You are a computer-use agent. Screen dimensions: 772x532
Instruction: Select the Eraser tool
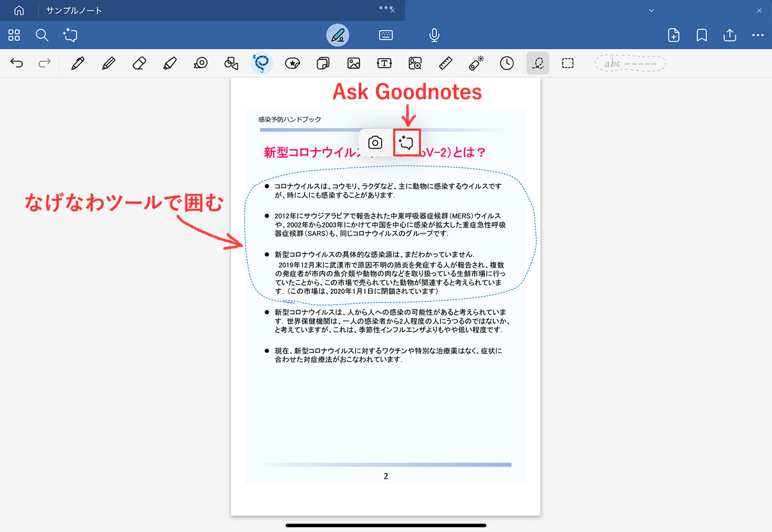(x=139, y=63)
